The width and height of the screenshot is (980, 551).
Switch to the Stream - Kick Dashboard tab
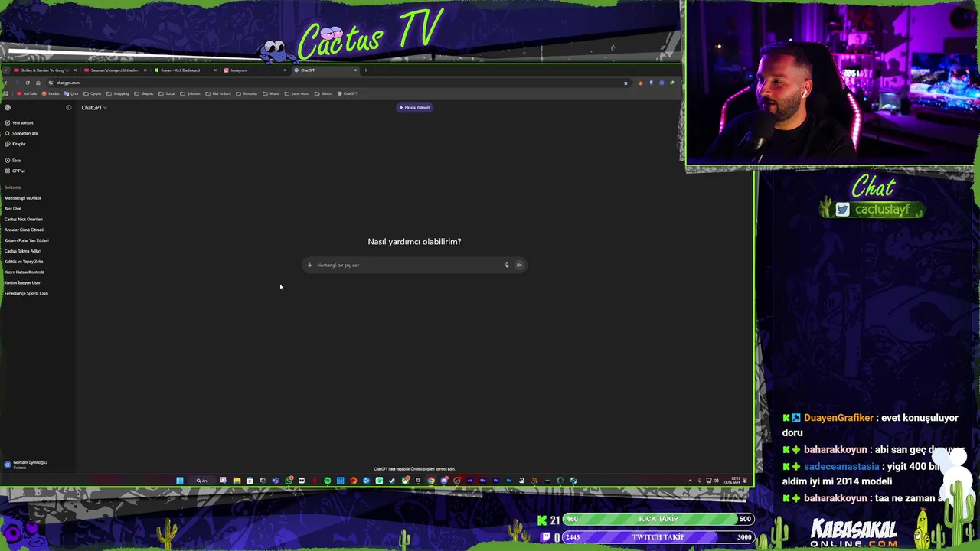click(184, 70)
